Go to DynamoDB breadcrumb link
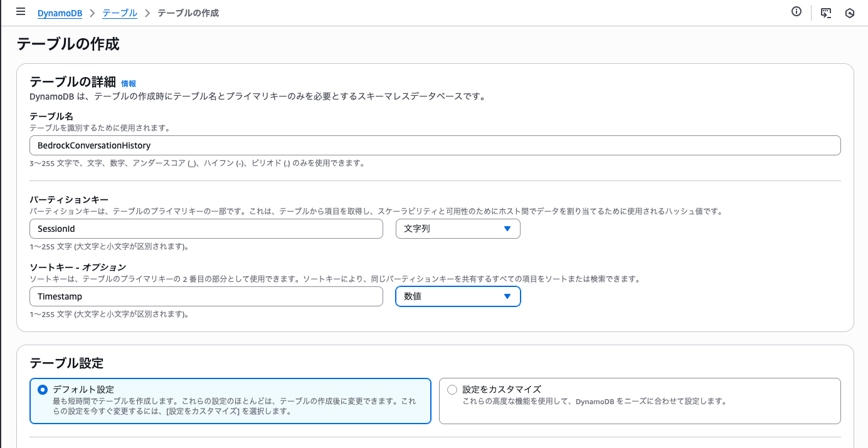Viewport: 868px width, 448px height. click(x=60, y=13)
